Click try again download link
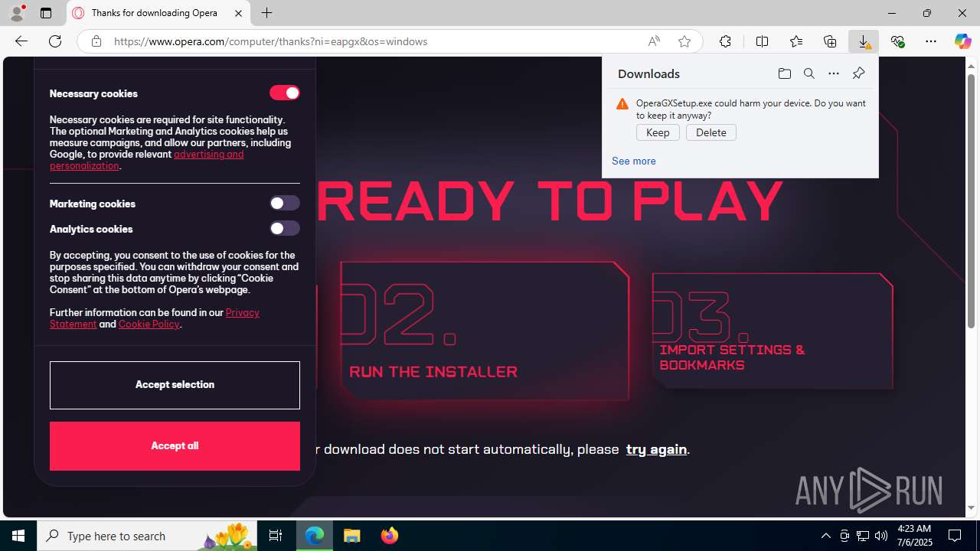The width and height of the screenshot is (980, 551). pyautogui.click(x=656, y=449)
